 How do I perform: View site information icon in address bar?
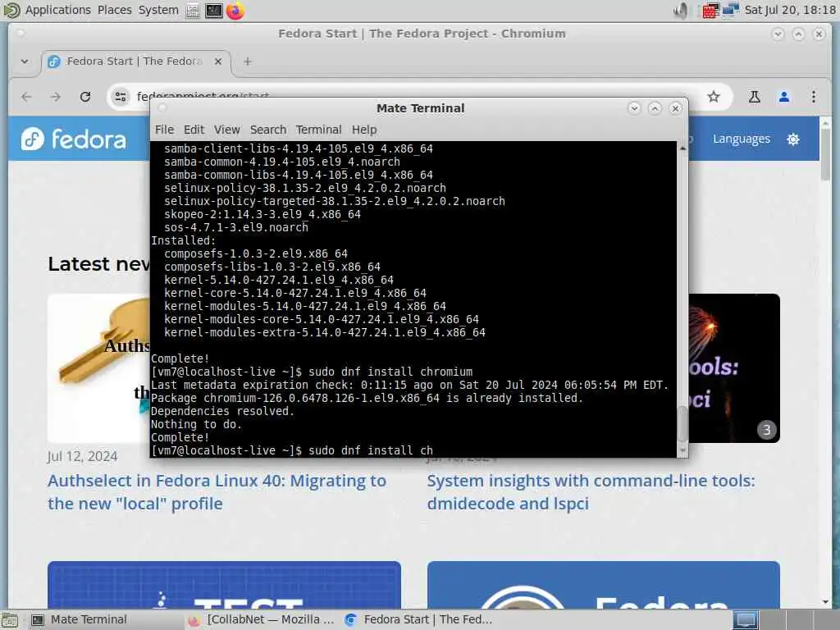(x=121, y=97)
